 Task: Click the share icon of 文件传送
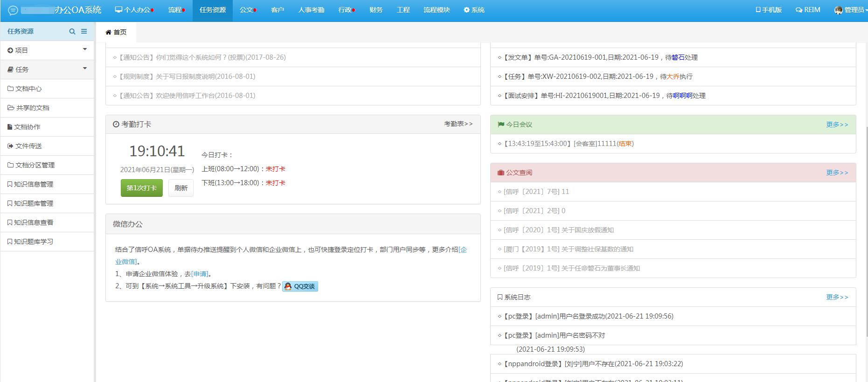[x=10, y=146]
